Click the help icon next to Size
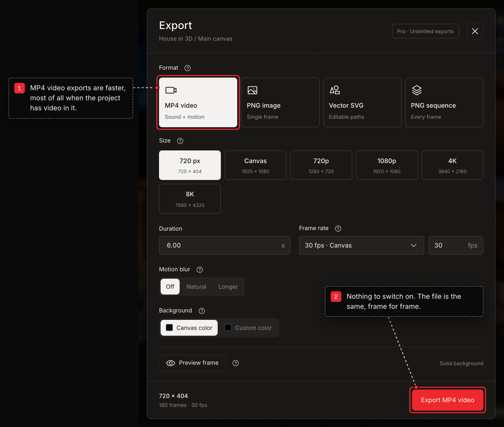 (180, 141)
